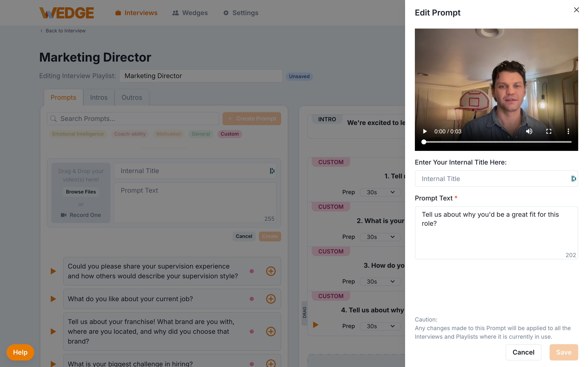
Task: Save the edited prompt
Action: (x=564, y=352)
